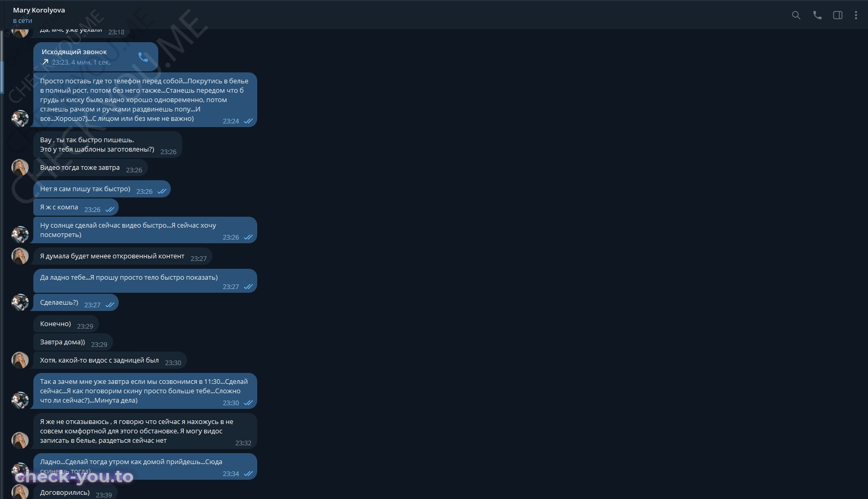The height and width of the screenshot is (499, 868).
Task: Click phone icon in outgoing call bubble
Action: (143, 57)
